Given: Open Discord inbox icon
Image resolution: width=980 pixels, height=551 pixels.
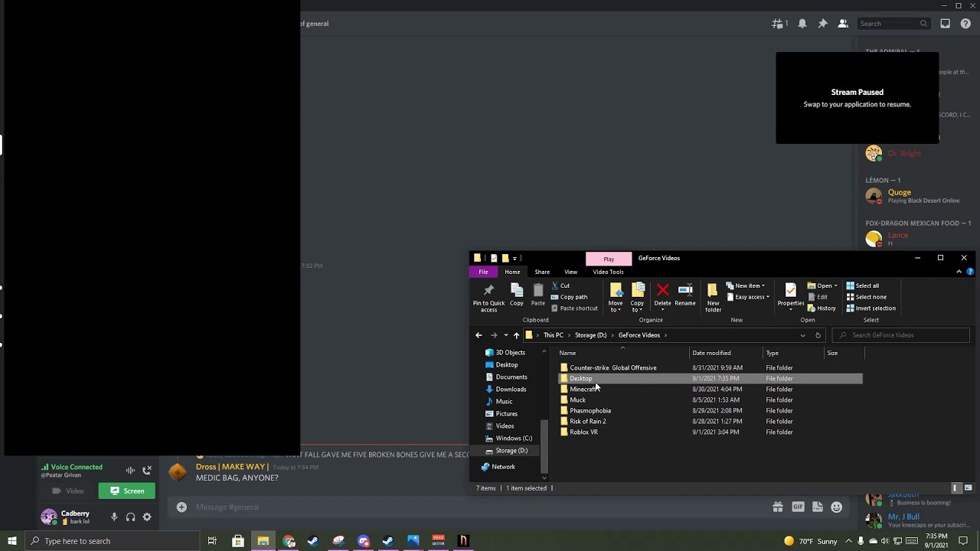Looking at the screenshot, I should 946,24.
